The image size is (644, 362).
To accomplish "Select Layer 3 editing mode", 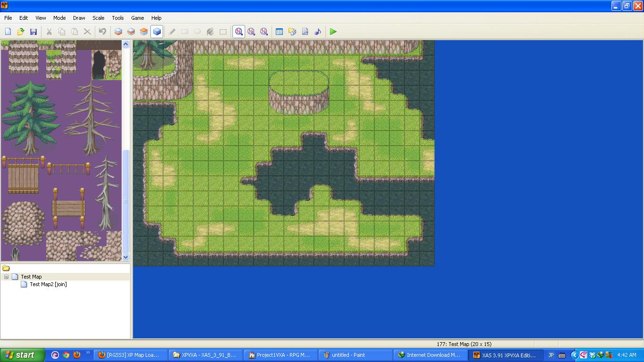I will point(144,32).
